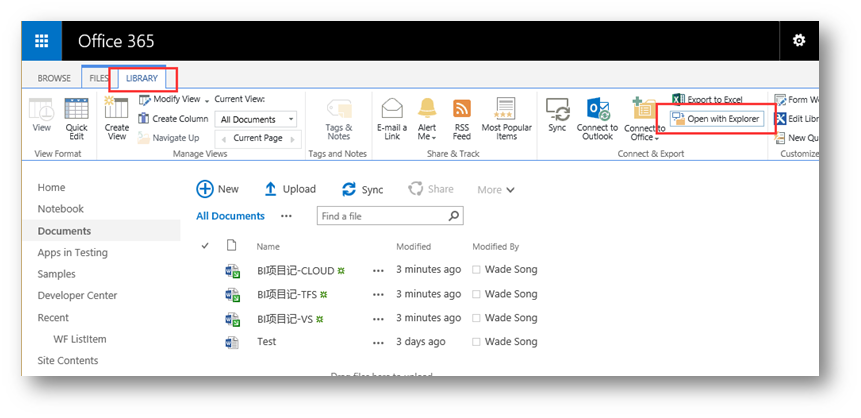This screenshot has height=418, width=861.
Task: Open the BI项目记-CLOUD document
Action: tap(295, 271)
